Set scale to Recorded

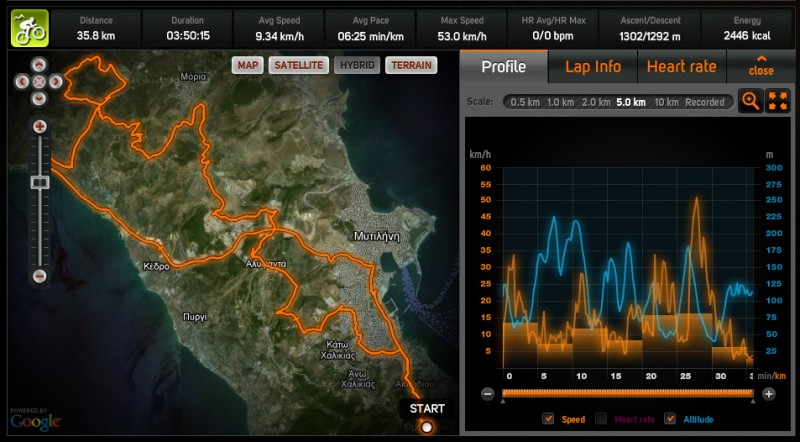click(x=705, y=102)
